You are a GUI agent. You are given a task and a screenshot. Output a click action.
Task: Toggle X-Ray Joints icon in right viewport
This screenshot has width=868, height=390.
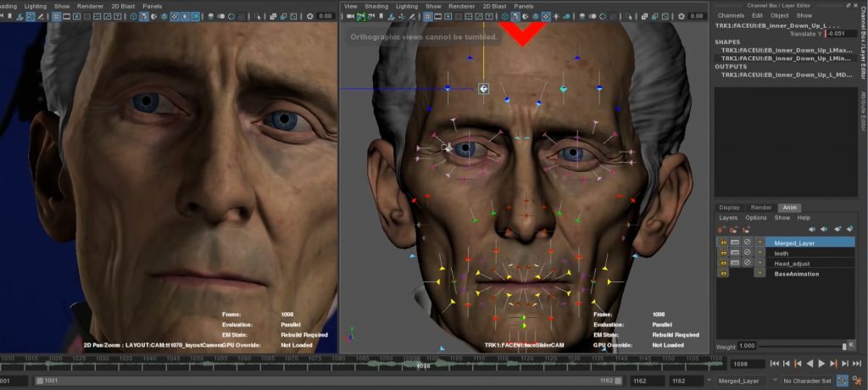pos(665,16)
